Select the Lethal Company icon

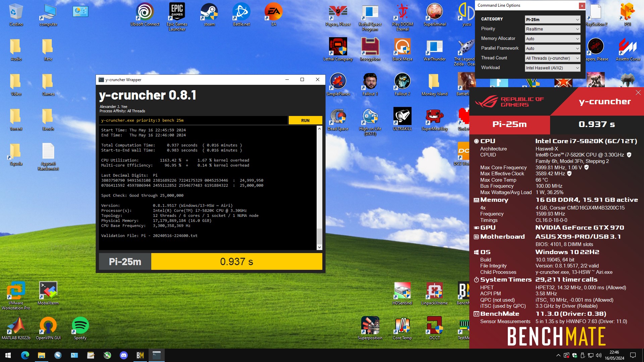point(338,50)
